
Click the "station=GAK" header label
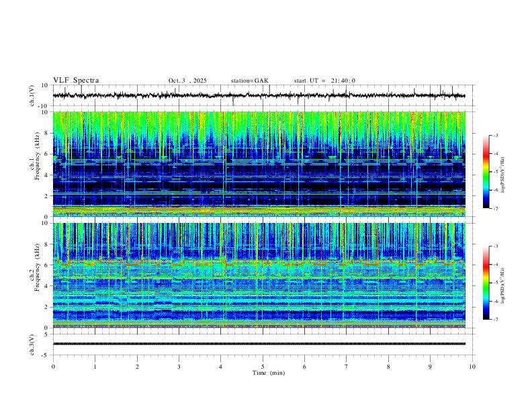[249, 81]
